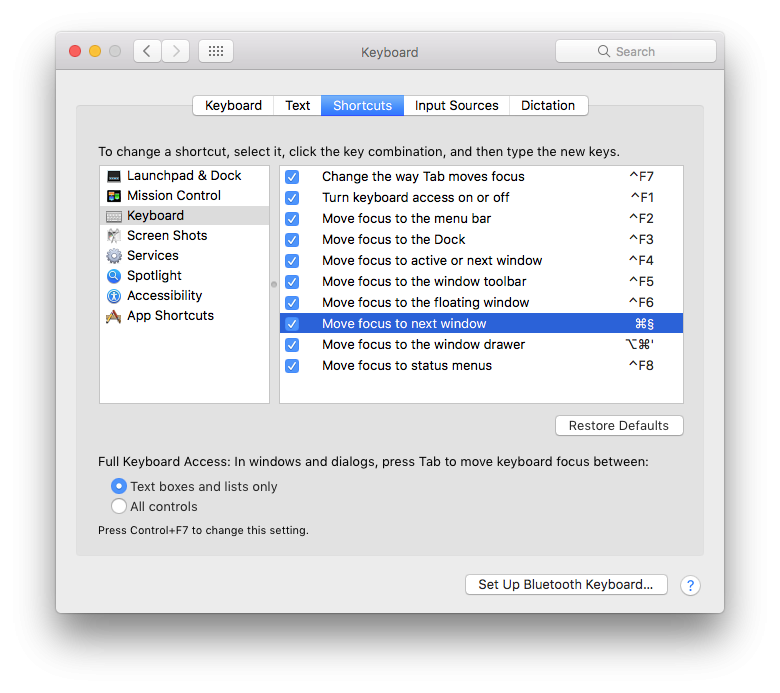
Task: Select the Launchpad & Dock category icon
Action: pos(114,176)
